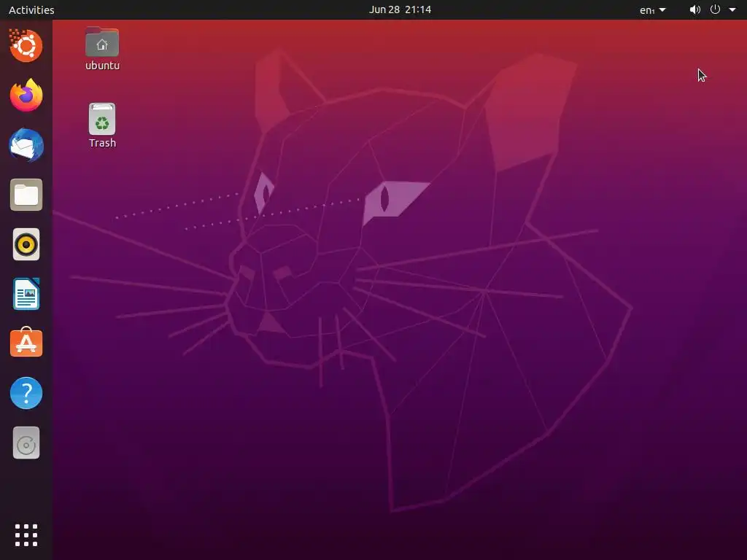The image size is (747, 560).
Task: Expand the system menu arrow
Action: (x=732, y=9)
